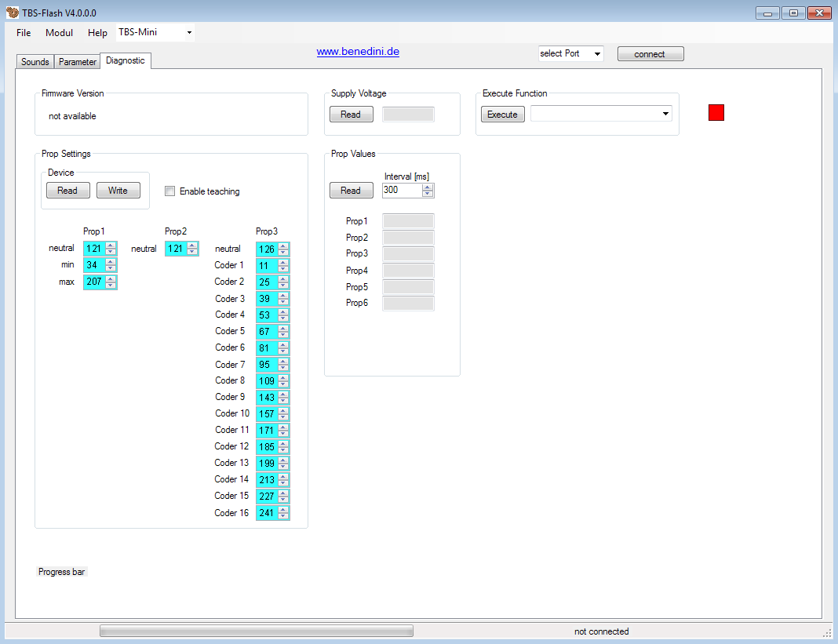Visit the www.benedini.de link
The width and height of the screenshot is (838, 644).
[358, 52]
